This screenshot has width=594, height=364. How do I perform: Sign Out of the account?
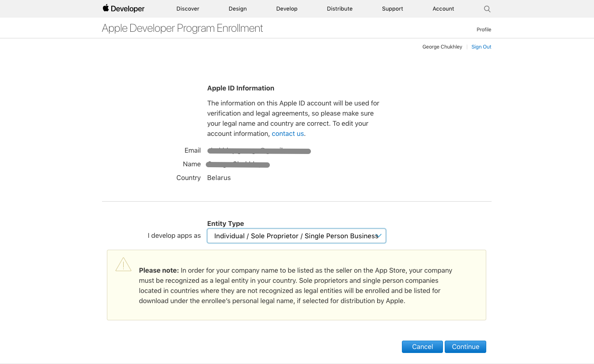481,47
